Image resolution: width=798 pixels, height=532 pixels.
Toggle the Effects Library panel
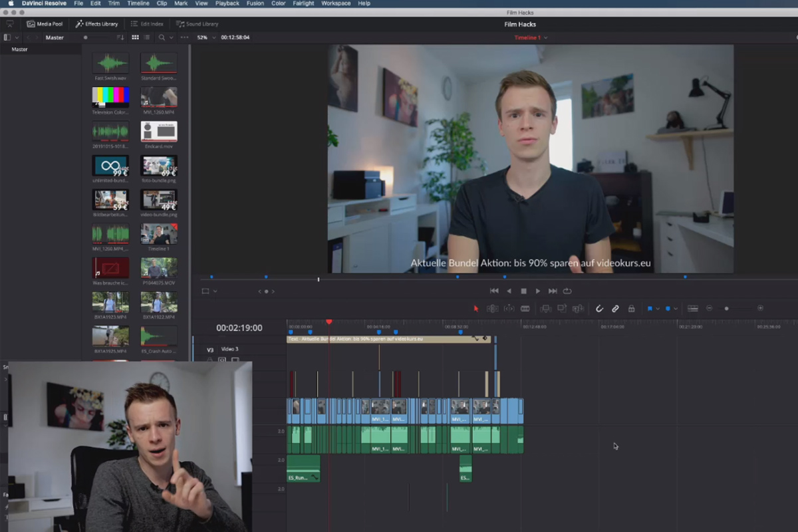97,23
